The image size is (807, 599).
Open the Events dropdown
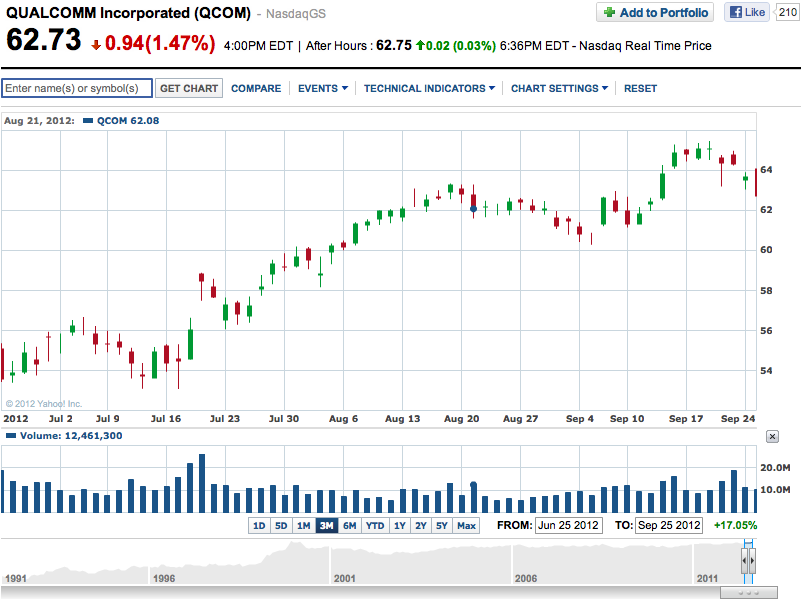[x=323, y=89]
